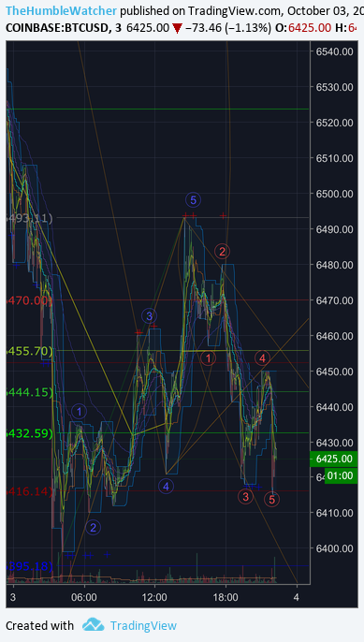Select blue wave 2 circle label
This screenshot has width=364, height=642.
tap(93, 528)
